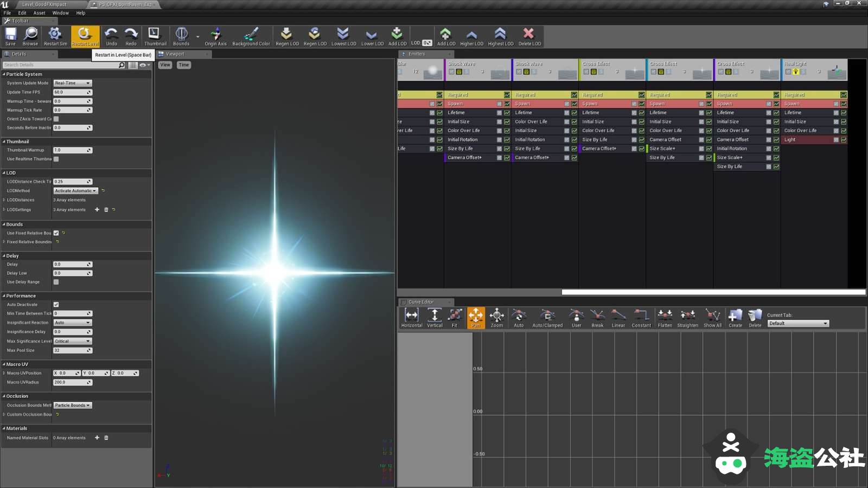Click the Flatten tangents icon
The width and height of the screenshot is (868, 488).
665,318
